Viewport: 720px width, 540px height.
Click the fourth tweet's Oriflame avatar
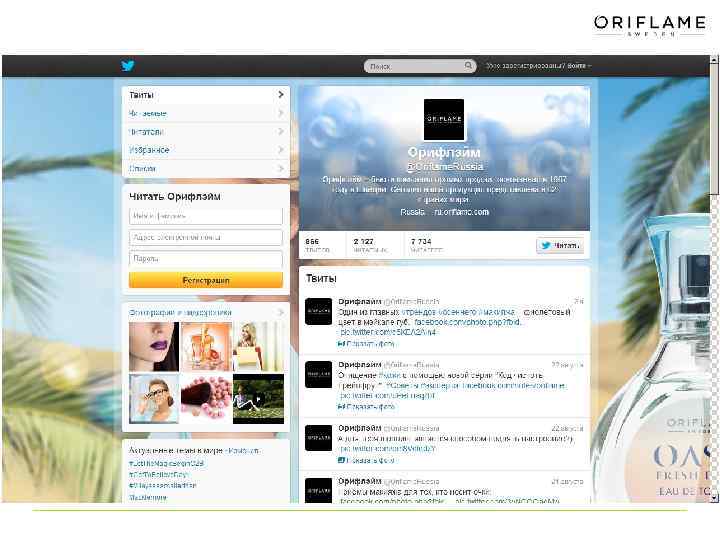pyautogui.click(x=318, y=490)
